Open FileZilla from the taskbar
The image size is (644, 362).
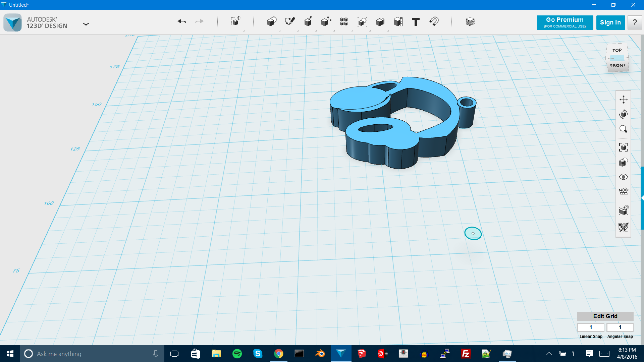coord(466,354)
